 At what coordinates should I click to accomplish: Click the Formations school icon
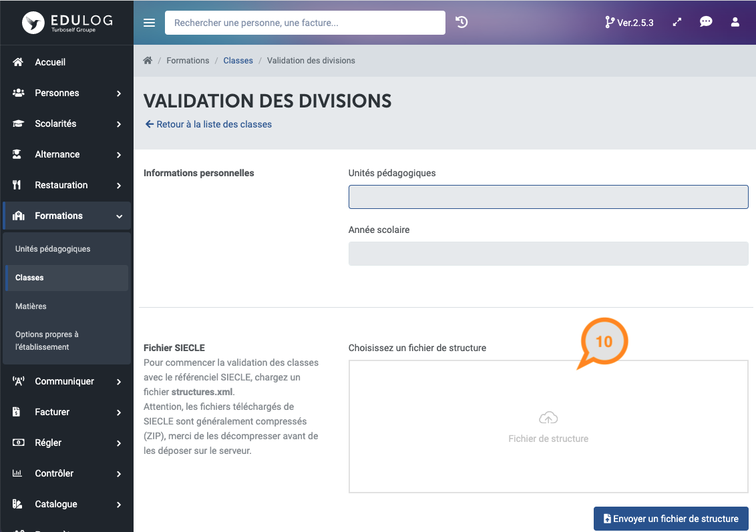pyautogui.click(x=18, y=216)
